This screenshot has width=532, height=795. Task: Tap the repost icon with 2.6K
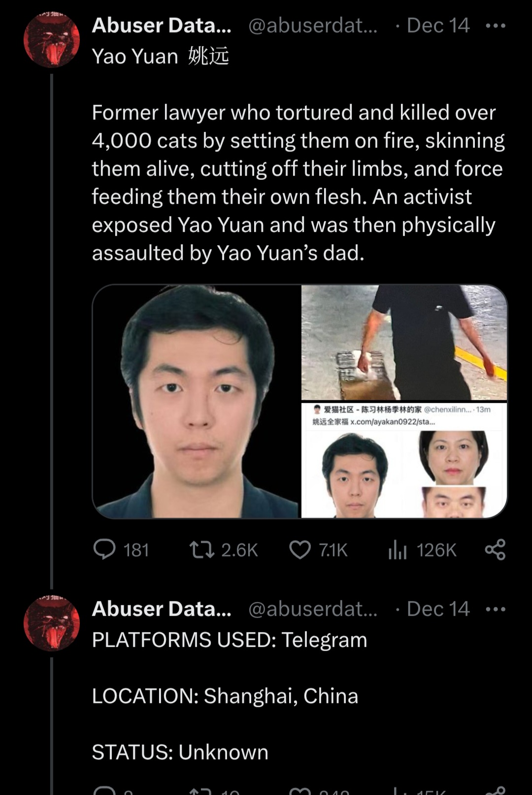(202, 550)
